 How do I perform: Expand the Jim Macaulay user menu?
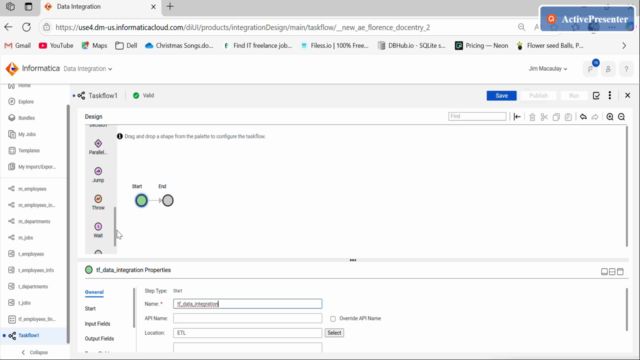click(x=548, y=69)
